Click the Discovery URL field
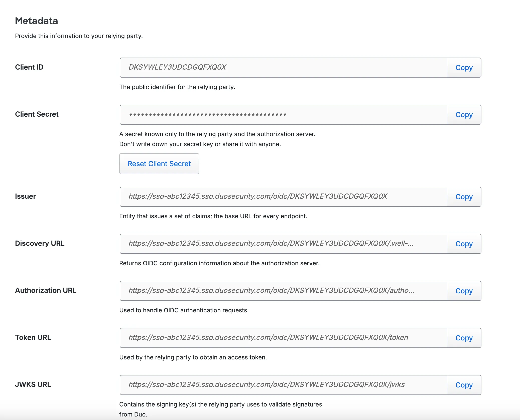520x420 pixels. pos(283,244)
